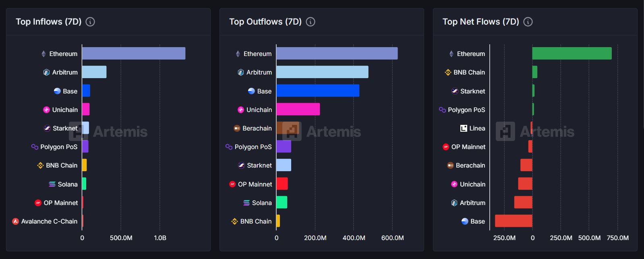Click the Polygon PoS logo in Top Outflows
Image resolution: width=644 pixels, height=259 pixels.
click(229, 147)
